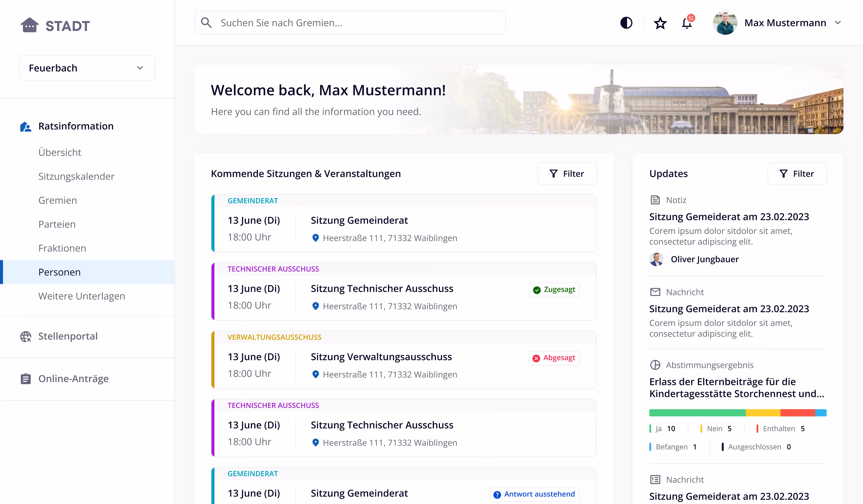Toggle dark mode contrast icon
The height and width of the screenshot is (504, 863).
(626, 23)
